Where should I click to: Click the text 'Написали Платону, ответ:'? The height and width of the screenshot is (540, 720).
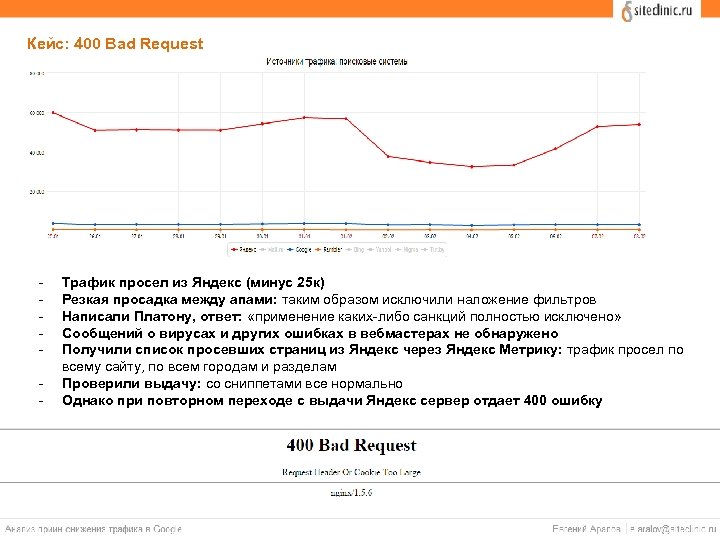click(152, 316)
